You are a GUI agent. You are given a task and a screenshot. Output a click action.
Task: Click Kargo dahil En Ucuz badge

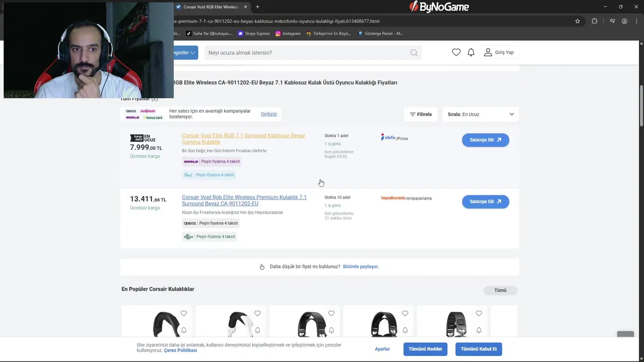(x=143, y=138)
